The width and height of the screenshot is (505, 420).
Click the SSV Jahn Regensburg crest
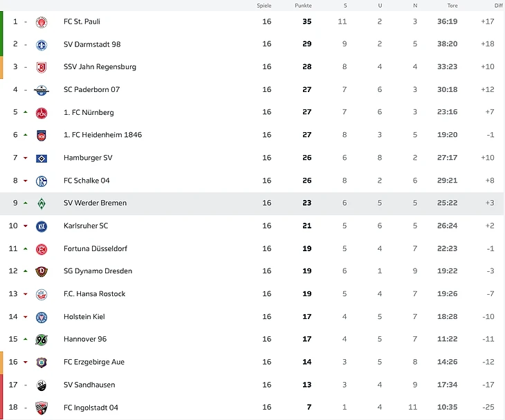[42, 68]
